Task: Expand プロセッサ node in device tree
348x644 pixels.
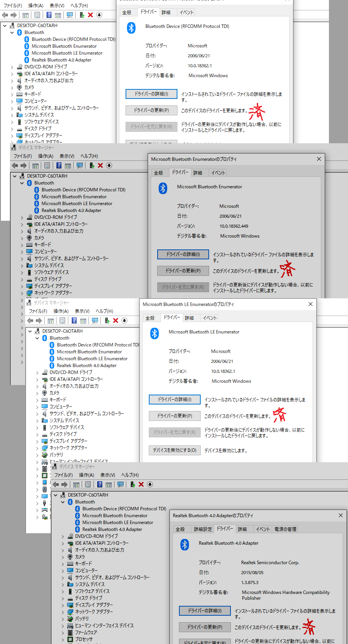Action: [63, 639]
